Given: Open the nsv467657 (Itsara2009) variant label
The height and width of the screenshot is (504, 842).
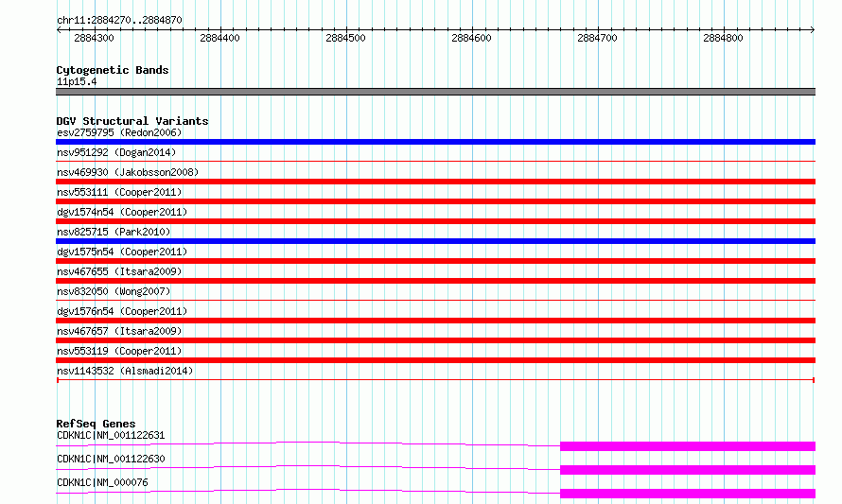Looking at the screenshot, I should tap(119, 331).
